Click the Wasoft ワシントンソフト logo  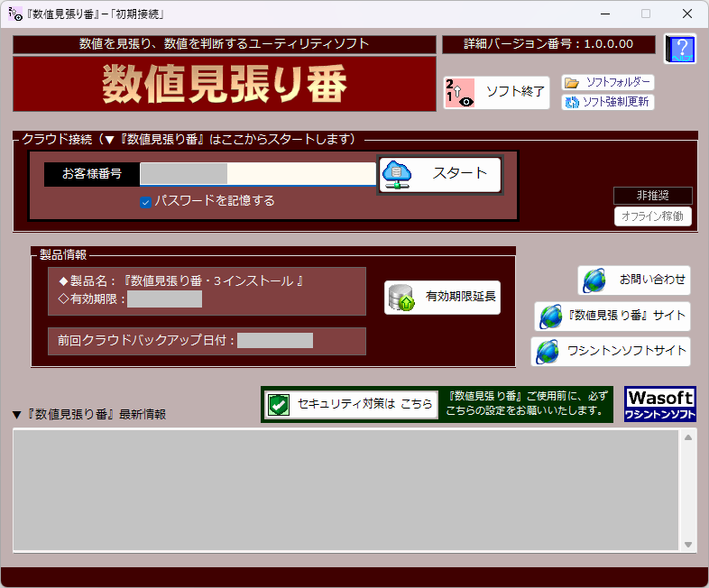click(659, 404)
